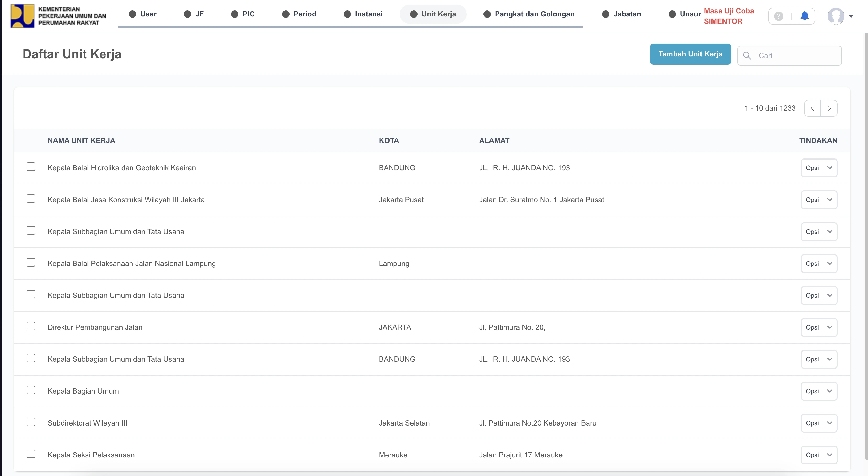Go to previous page arrow

813,108
